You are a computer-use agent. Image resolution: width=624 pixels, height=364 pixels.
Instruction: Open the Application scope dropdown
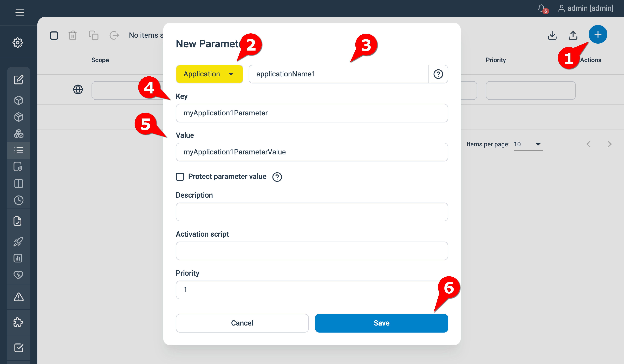[209, 74]
